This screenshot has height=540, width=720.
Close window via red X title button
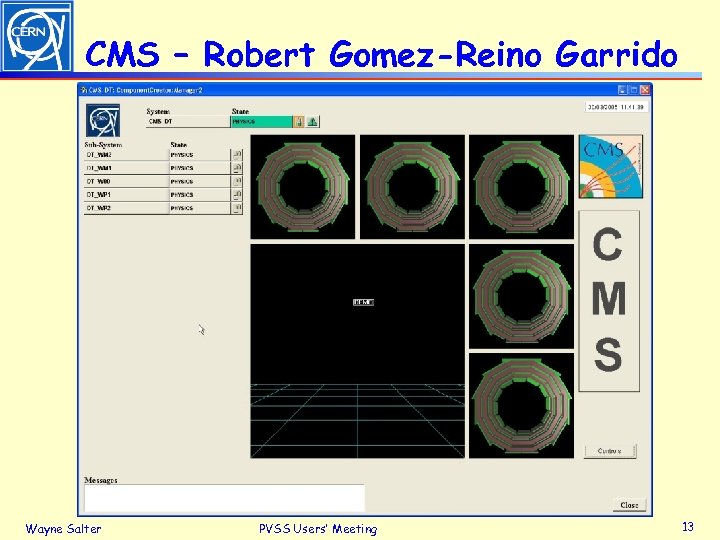coord(645,90)
